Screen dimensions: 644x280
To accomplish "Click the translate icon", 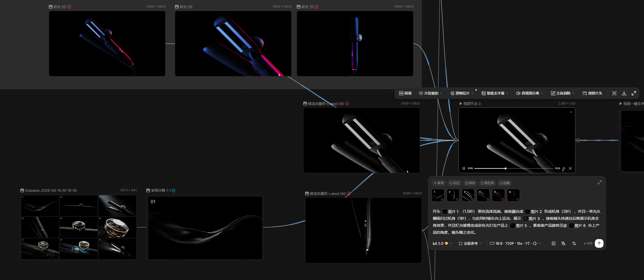I will [x=563, y=243].
